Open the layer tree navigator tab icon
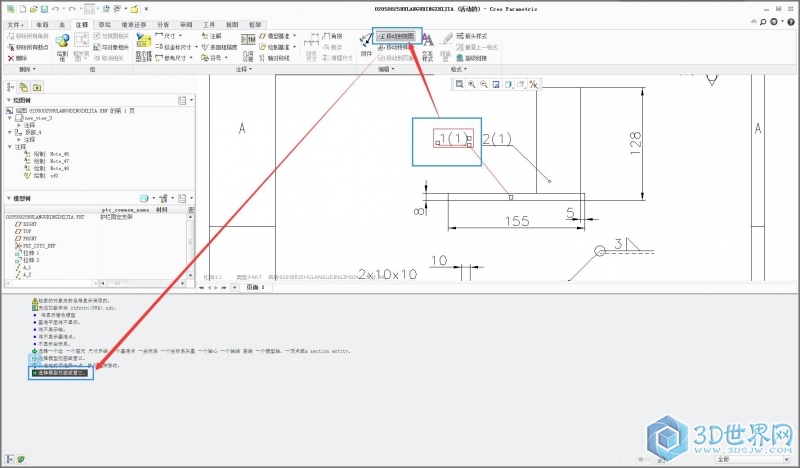The height and width of the screenshot is (468, 800). (x=23, y=87)
